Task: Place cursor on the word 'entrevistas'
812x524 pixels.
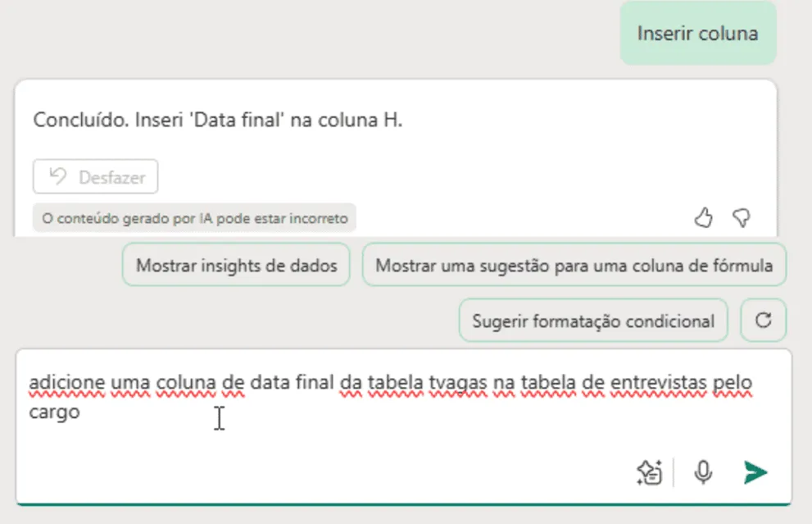Action: [658, 383]
